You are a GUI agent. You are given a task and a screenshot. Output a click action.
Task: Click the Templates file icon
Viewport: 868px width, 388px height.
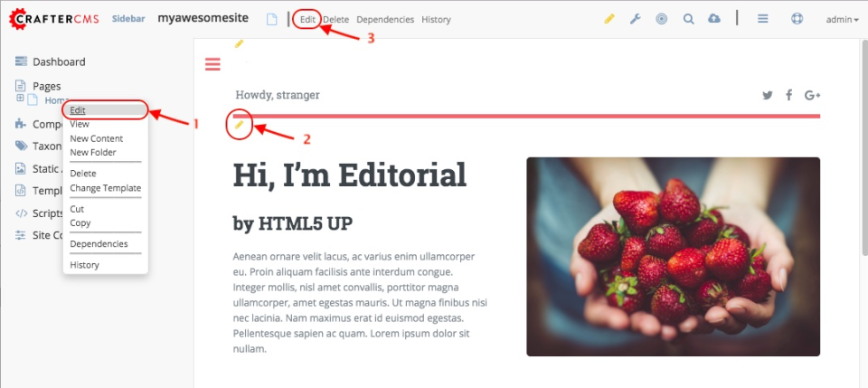(21, 191)
